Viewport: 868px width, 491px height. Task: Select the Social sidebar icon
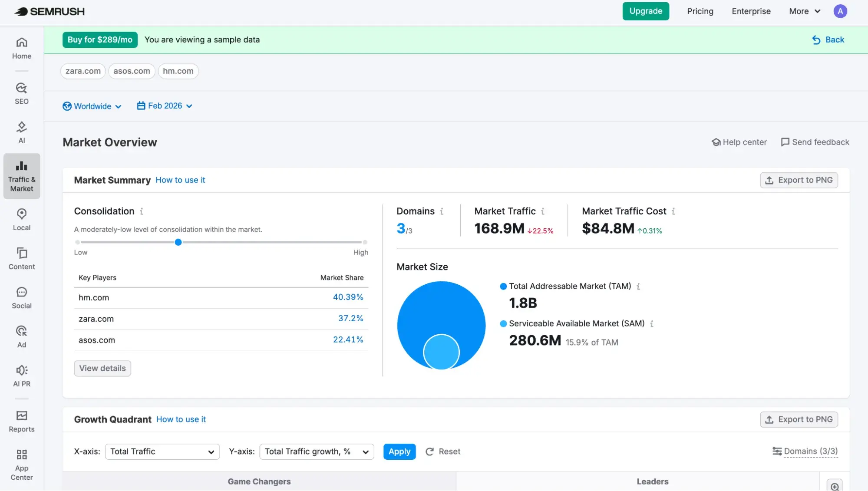pos(21,297)
